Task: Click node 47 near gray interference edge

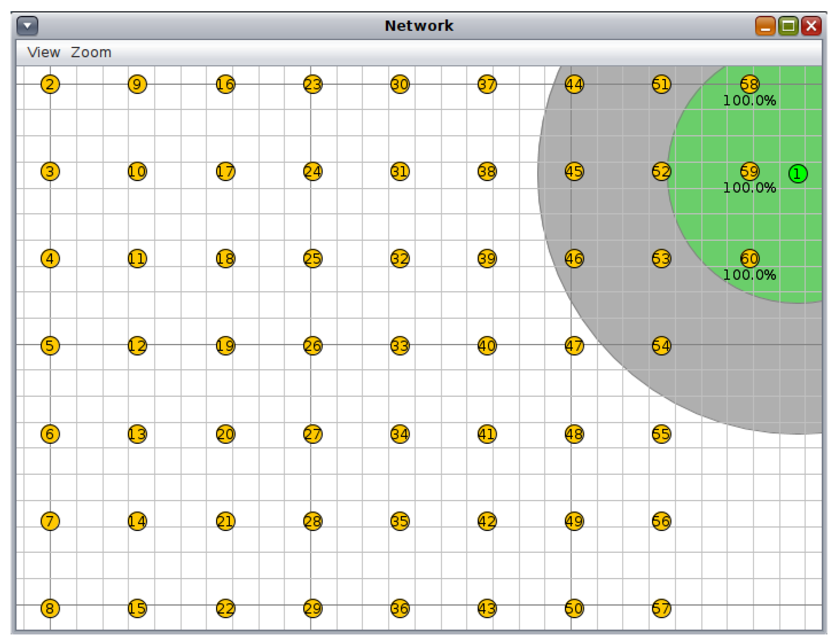Action: pyautogui.click(x=574, y=346)
